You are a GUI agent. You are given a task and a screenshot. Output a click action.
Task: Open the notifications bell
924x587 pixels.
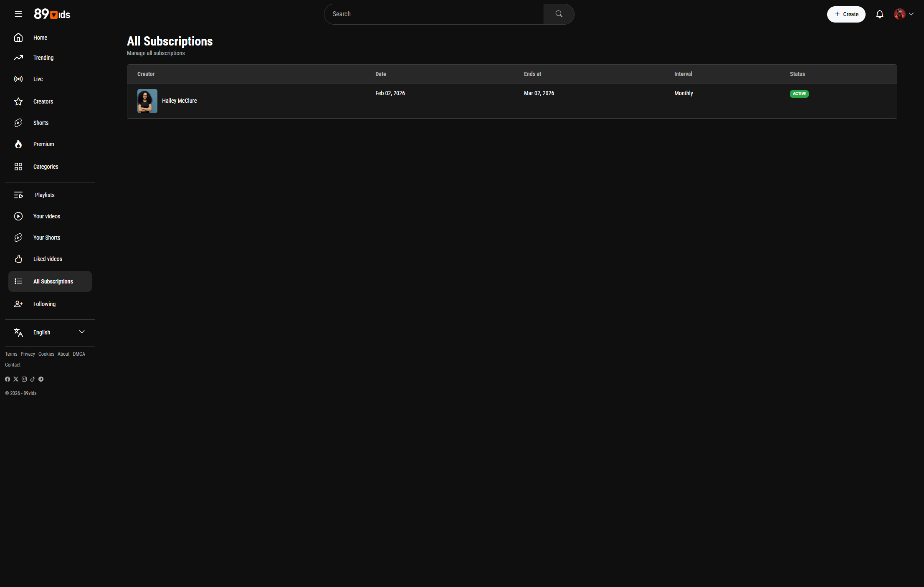coord(879,14)
